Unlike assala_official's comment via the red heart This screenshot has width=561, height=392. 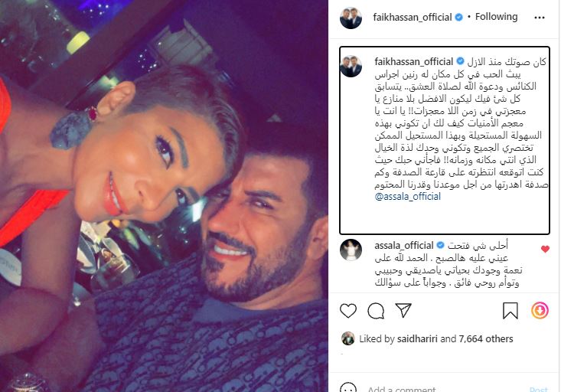point(545,249)
